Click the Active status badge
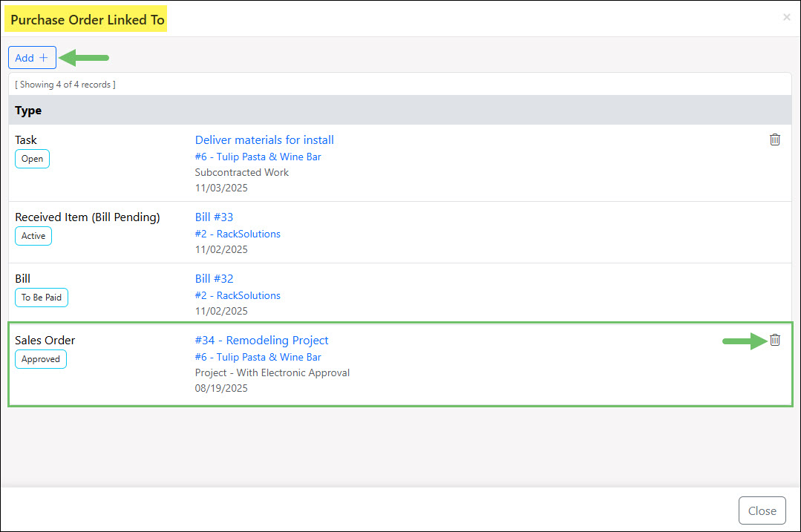 coord(33,235)
